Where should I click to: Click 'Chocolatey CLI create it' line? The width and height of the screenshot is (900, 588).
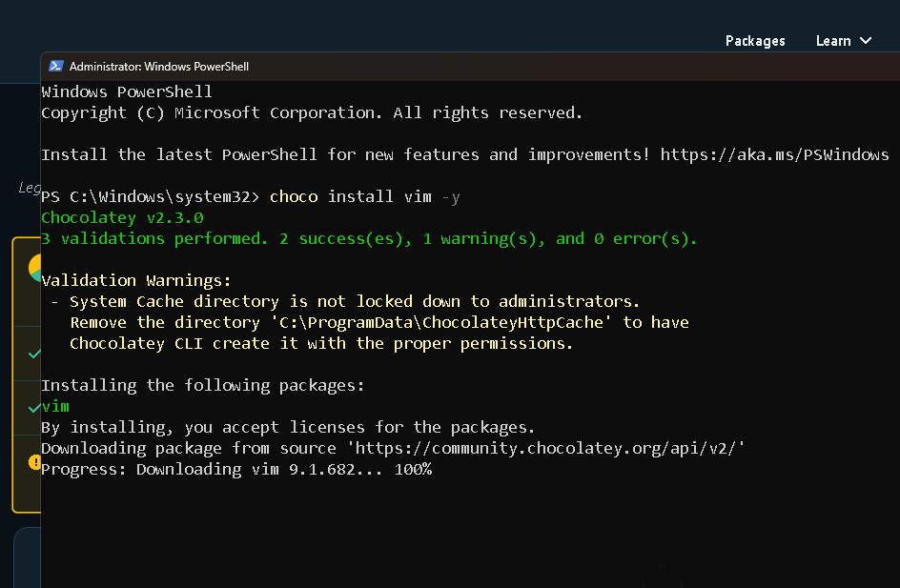point(321,344)
